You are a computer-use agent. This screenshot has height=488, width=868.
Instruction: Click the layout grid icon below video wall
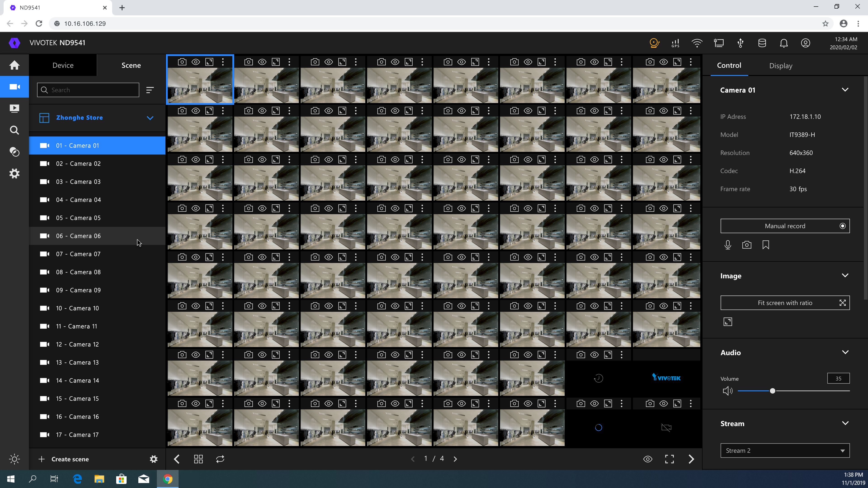[x=198, y=459]
